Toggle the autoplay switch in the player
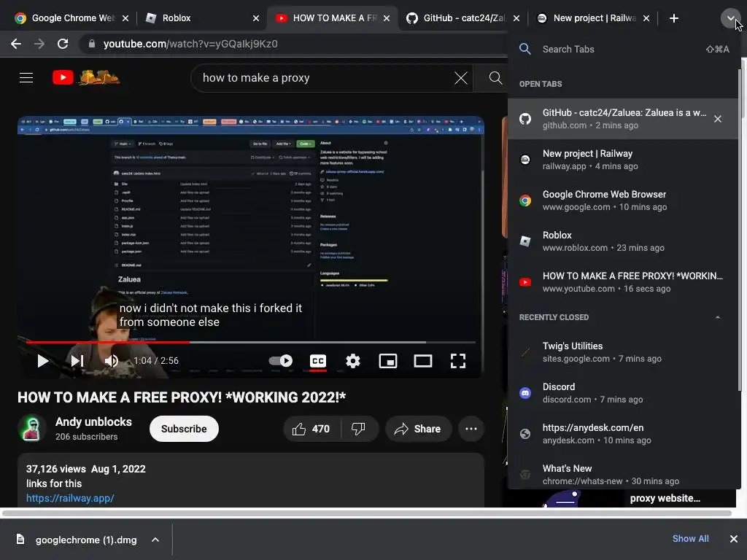The height and width of the screenshot is (560, 747). 281,360
